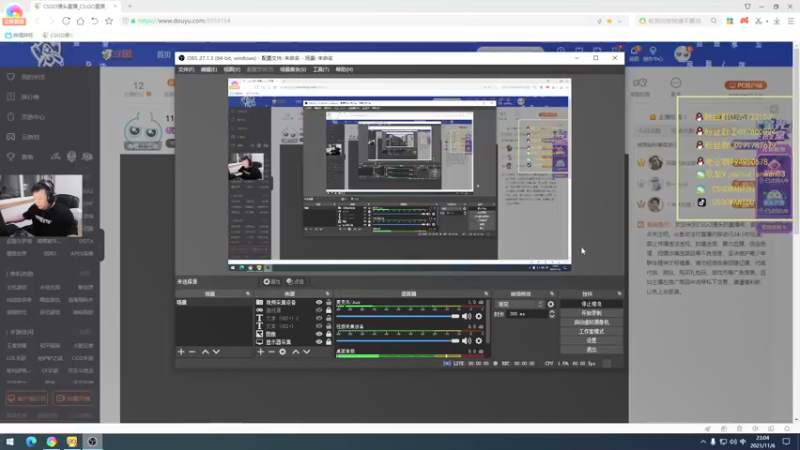Reload the page in the browser toolbar
800x450 pixels.
(x=66, y=21)
